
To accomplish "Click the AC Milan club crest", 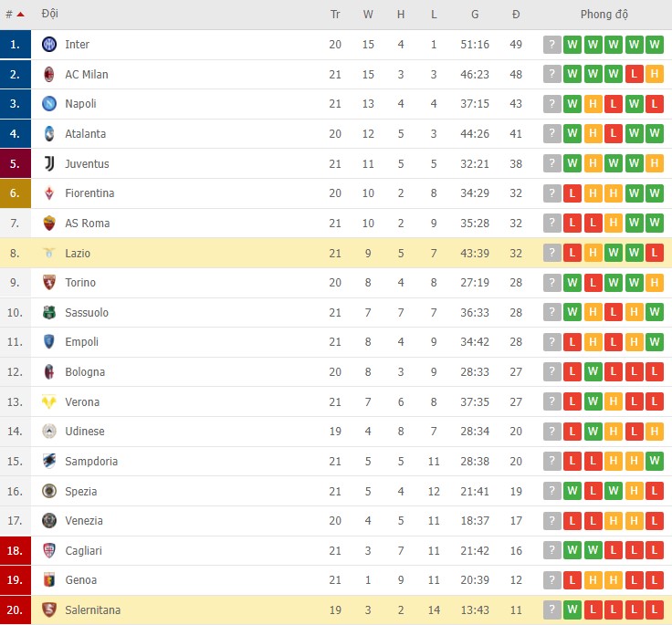I will (x=49, y=74).
